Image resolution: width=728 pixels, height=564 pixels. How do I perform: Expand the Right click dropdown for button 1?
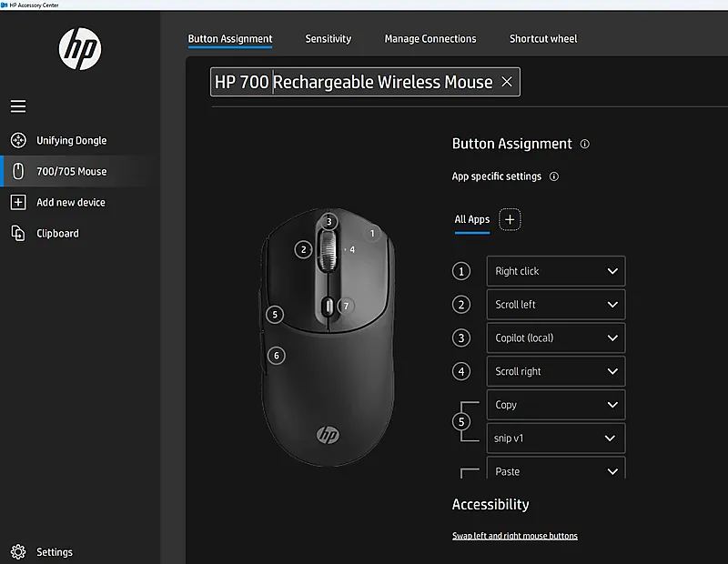pos(556,271)
